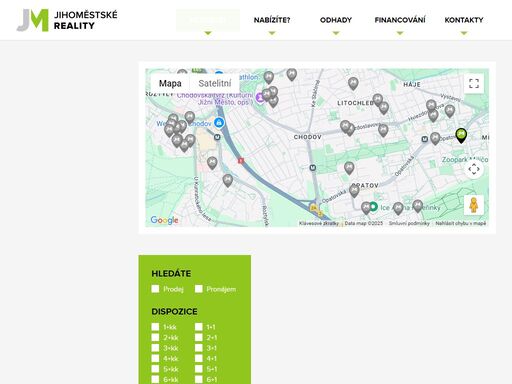Click the Jihoměstské Reality logo

(x=67, y=20)
